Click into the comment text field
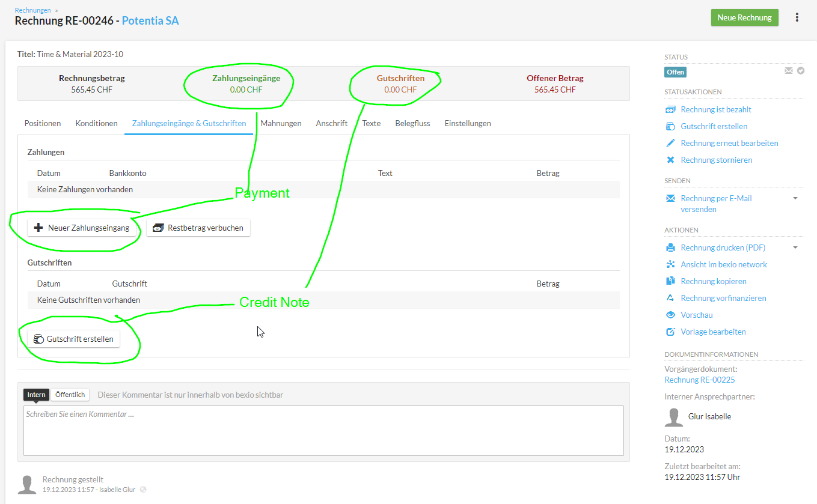The width and height of the screenshot is (817, 504). (x=323, y=431)
